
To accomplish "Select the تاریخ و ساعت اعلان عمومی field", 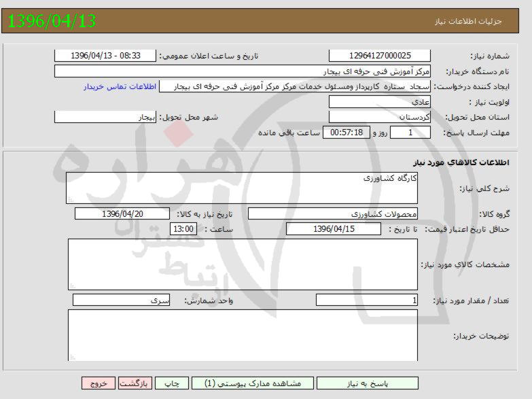I will (x=105, y=56).
